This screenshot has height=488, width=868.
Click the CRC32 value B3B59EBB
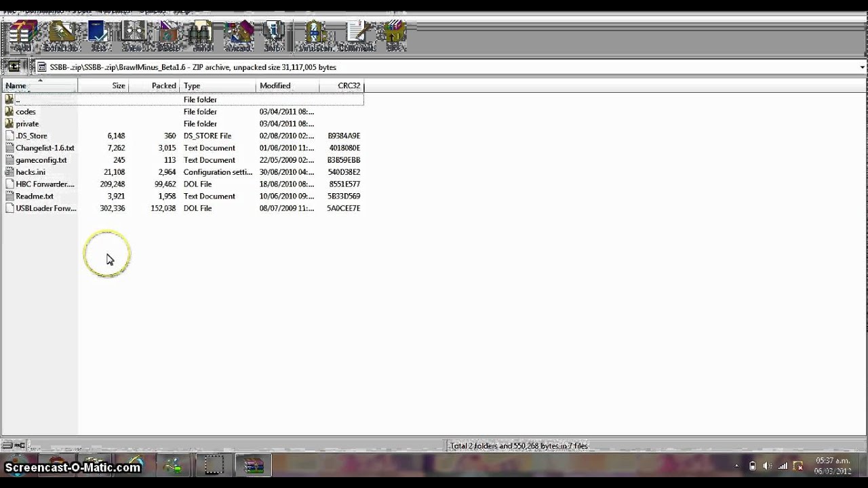tap(344, 160)
